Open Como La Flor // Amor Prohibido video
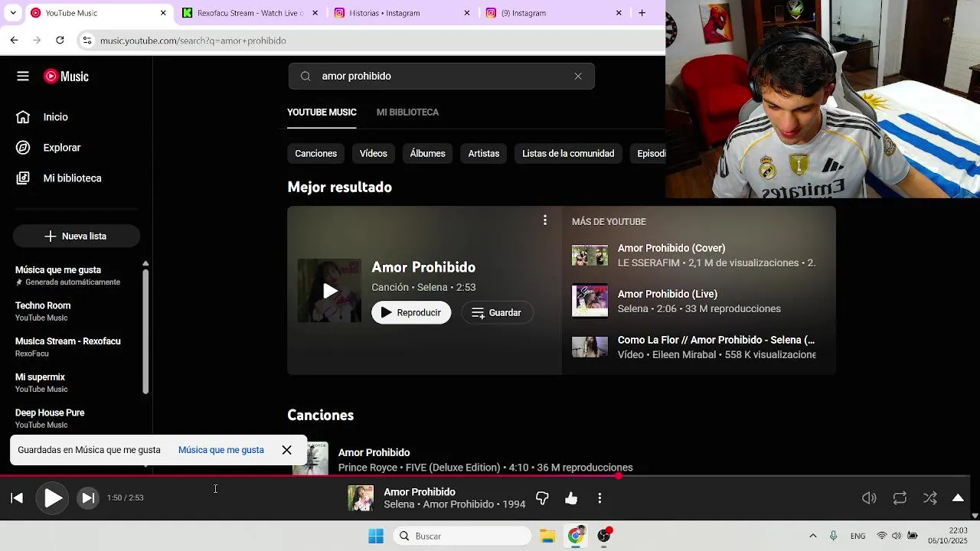980x551 pixels. pyautogui.click(x=694, y=347)
